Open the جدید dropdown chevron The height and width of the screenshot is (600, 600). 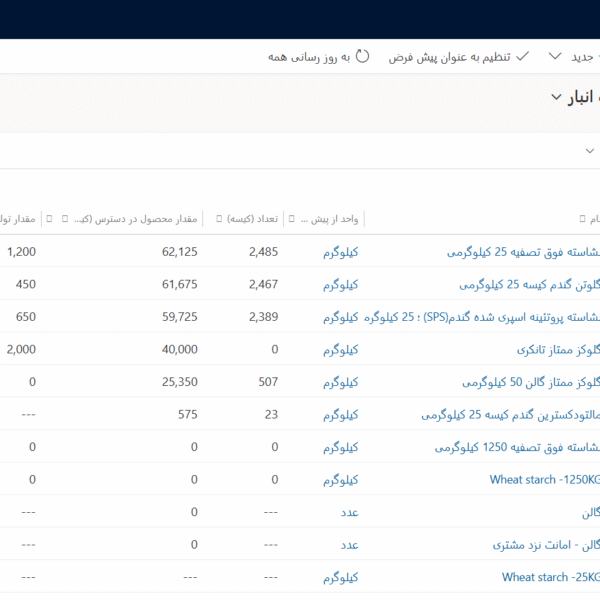pos(554,57)
